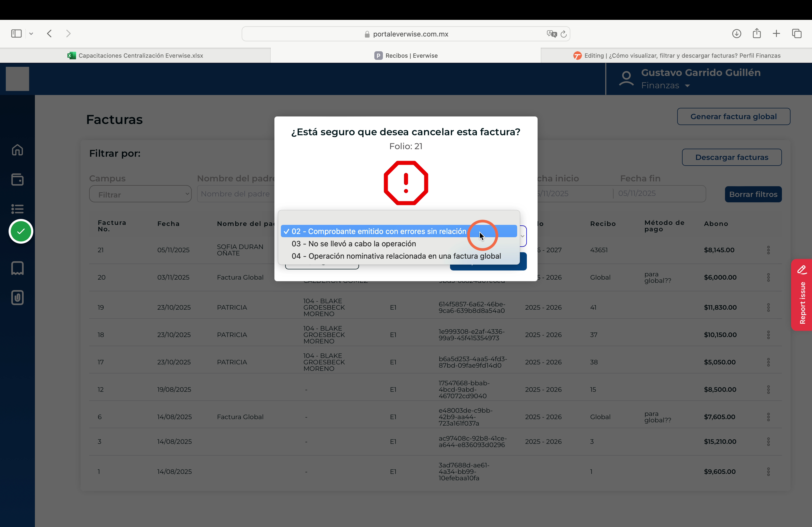Open the wallet icon in sidebar
Screen dimensions: 812x527
(x=17, y=179)
